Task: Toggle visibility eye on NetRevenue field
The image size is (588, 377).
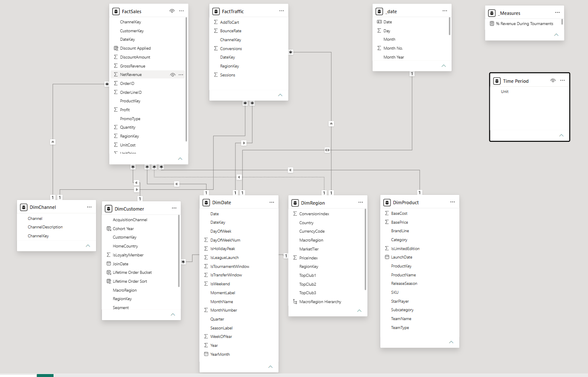Action: pyautogui.click(x=172, y=75)
